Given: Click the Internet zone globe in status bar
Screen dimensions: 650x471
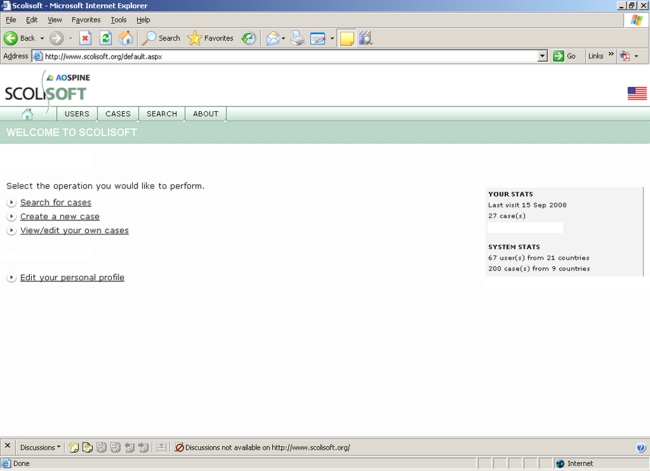Looking at the screenshot, I should (x=560, y=464).
